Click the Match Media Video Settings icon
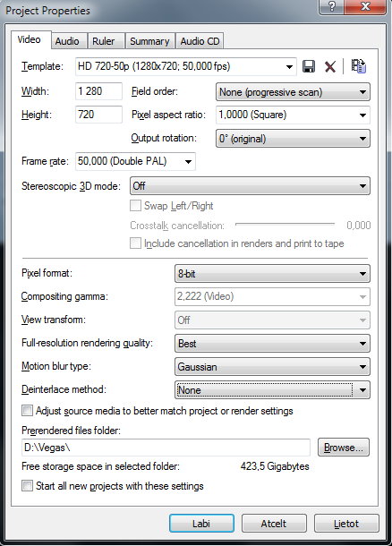 click(x=358, y=66)
